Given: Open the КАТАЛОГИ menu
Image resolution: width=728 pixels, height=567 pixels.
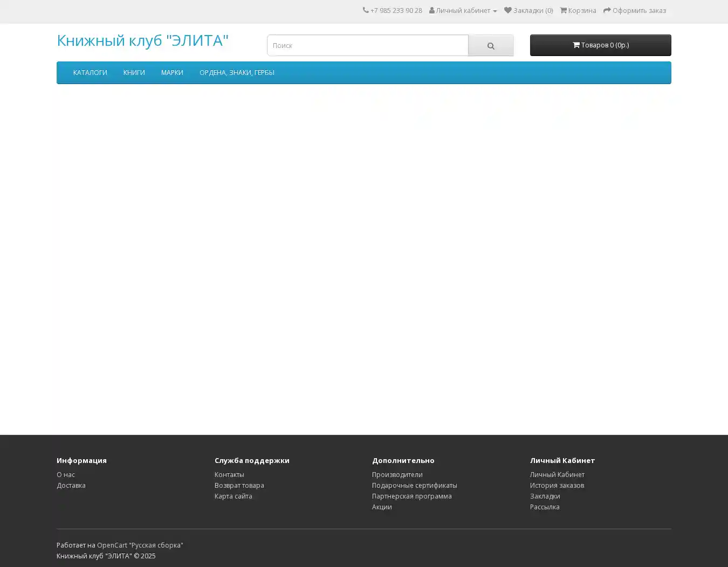Looking at the screenshot, I should pyautogui.click(x=90, y=73).
